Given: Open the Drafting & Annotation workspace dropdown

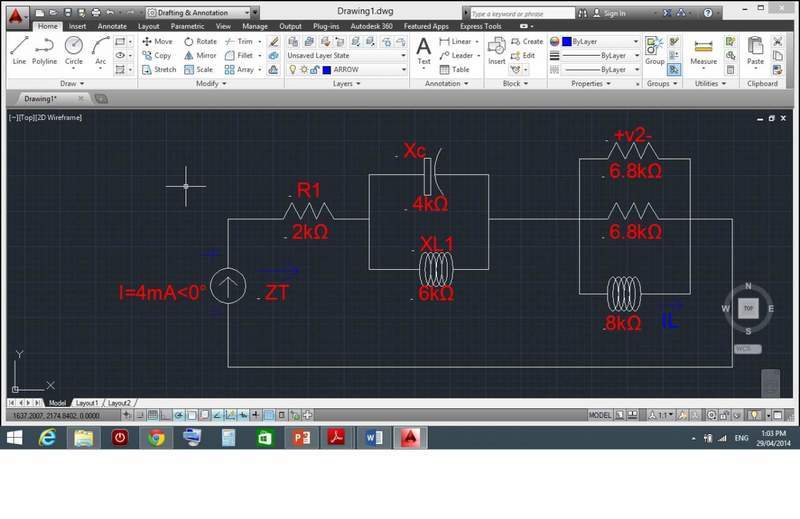Looking at the screenshot, I should click(x=199, y=13).
